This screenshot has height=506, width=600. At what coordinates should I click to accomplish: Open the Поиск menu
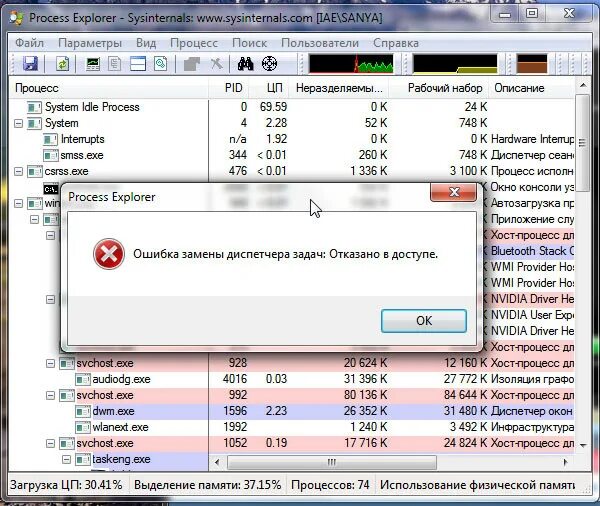(249, 43)
